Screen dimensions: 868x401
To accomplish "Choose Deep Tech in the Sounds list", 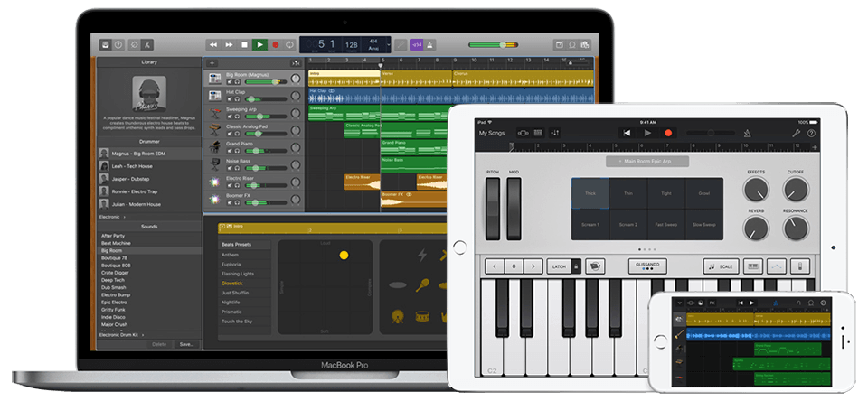I will 114,278.
